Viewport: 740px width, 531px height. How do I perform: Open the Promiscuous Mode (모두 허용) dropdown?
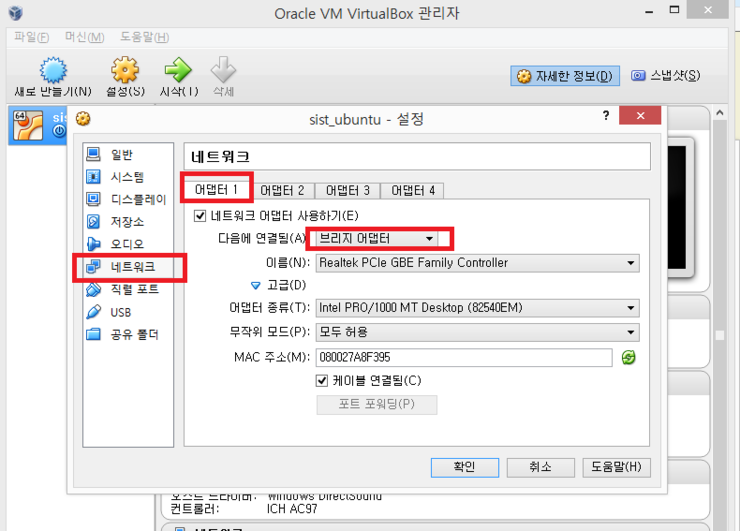[x=477, y=332]
